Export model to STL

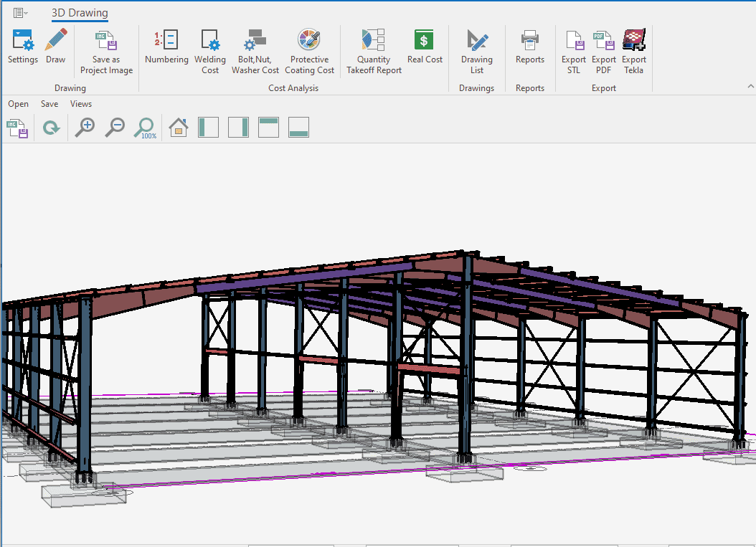(574, 52)
